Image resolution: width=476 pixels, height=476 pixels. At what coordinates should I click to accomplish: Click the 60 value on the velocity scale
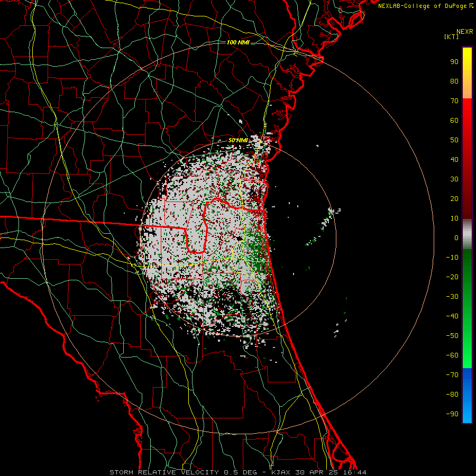click(x=454, y=121)
